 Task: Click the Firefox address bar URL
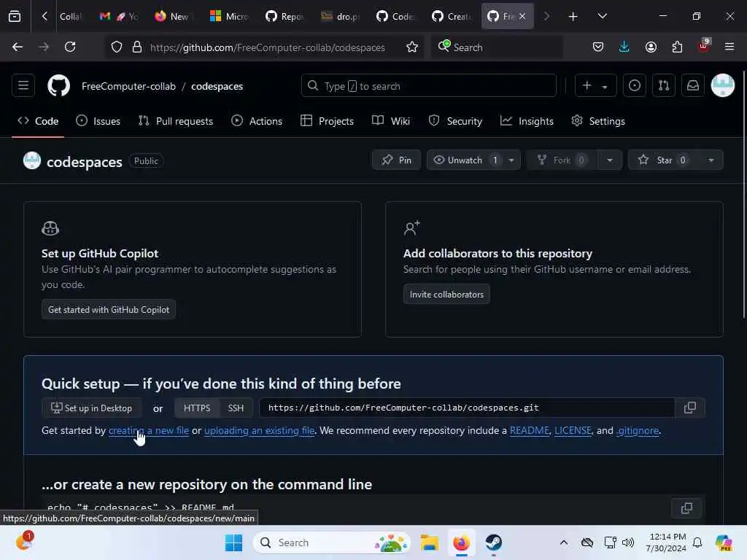click(x=267, y=47)
